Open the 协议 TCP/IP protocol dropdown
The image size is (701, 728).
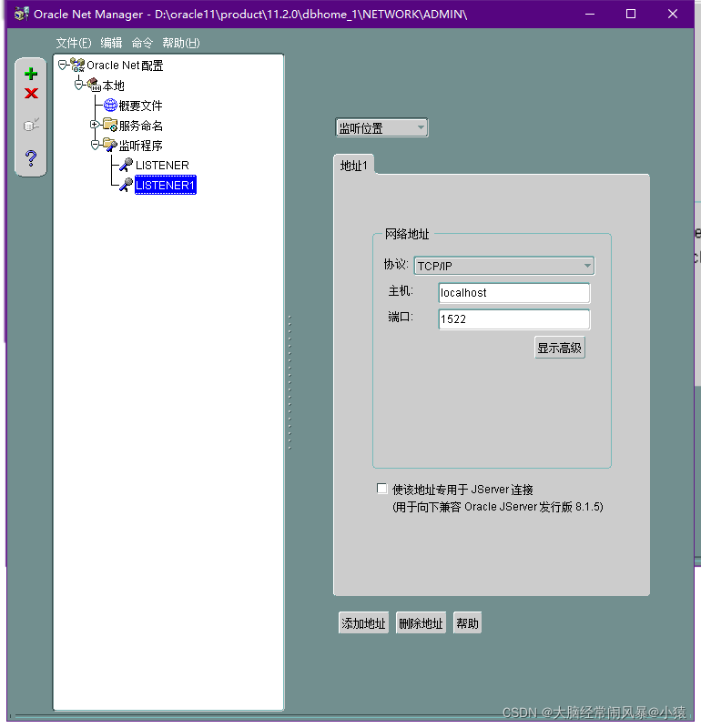tap(504, 266)
